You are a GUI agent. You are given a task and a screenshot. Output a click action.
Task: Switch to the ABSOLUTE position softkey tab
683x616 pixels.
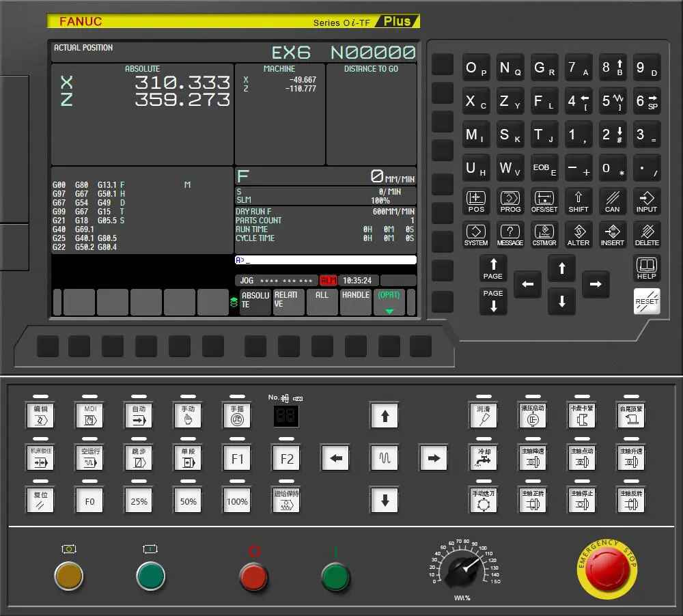[255, 301]
